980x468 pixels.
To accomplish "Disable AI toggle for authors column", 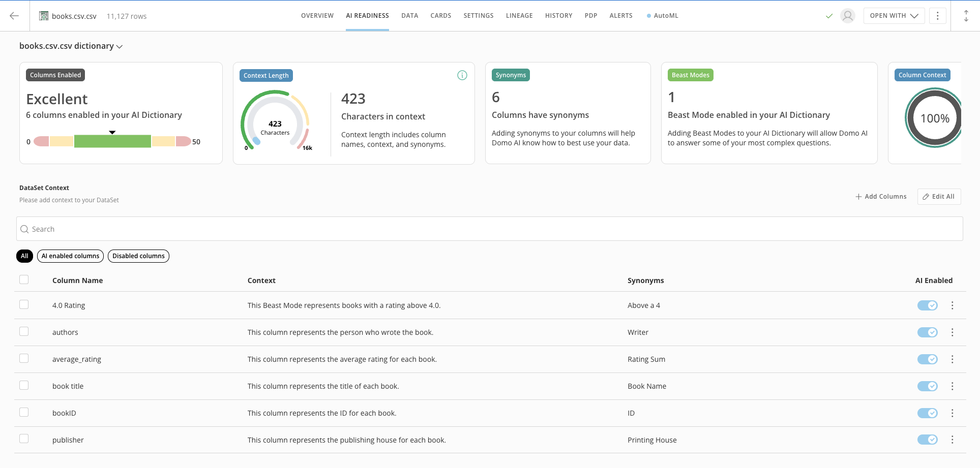I will tap(928, 332).
